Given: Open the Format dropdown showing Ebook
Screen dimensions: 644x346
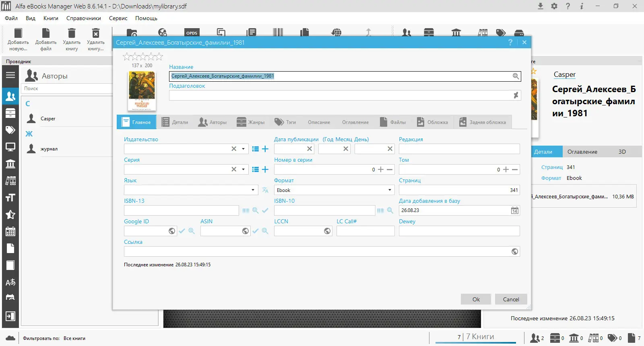Looking at the screenshot, I should [390, 190].
